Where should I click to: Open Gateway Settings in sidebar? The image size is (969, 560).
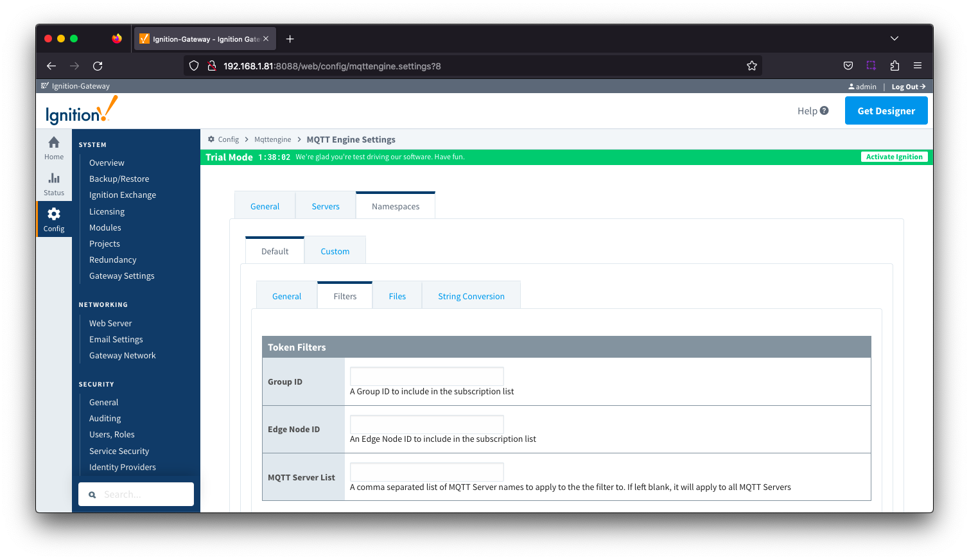[122, 276]
